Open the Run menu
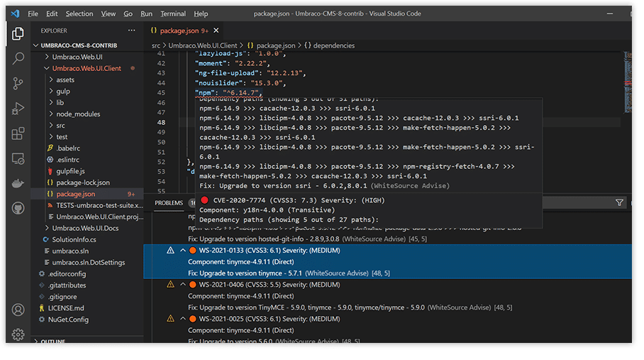 tap(146, 13)
